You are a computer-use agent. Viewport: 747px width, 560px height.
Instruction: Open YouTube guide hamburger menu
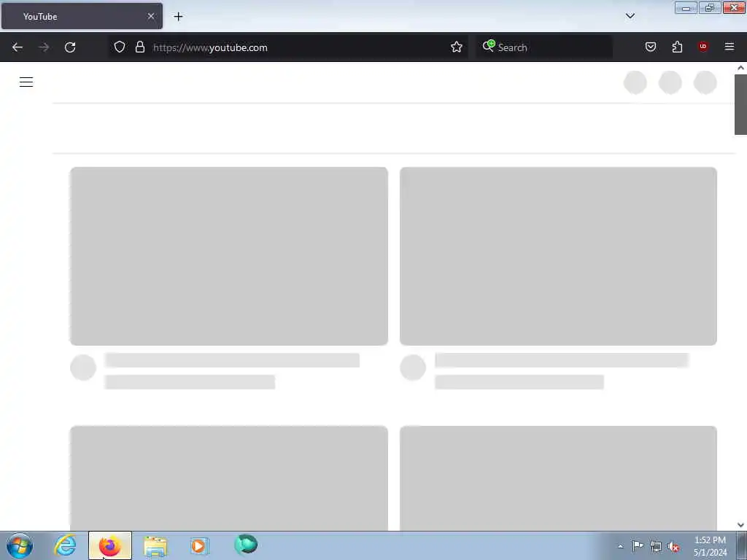coord(26,82)
